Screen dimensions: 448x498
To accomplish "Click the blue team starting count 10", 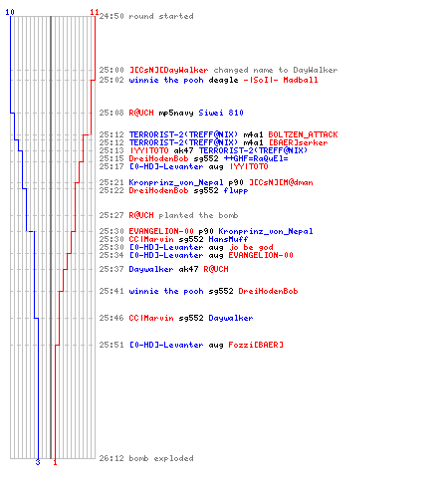I will click(10, 12).
